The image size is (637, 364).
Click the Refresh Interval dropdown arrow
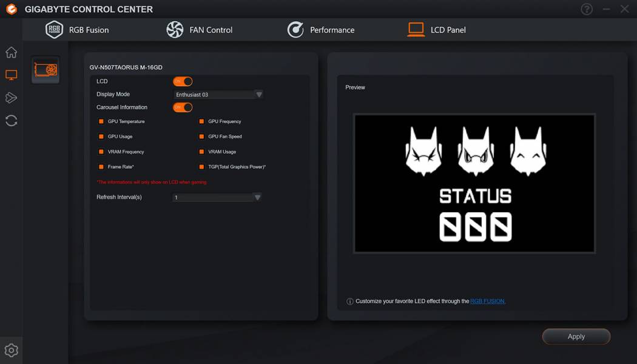point(257,197)
